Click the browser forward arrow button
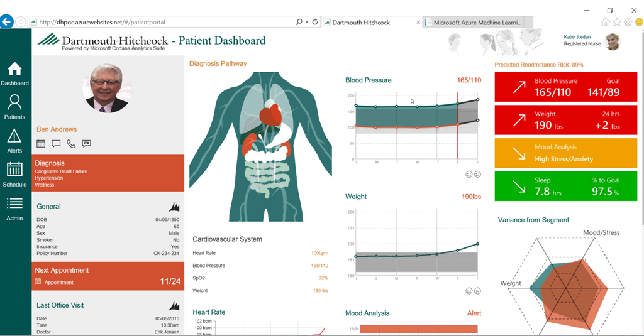 [20, 22]
